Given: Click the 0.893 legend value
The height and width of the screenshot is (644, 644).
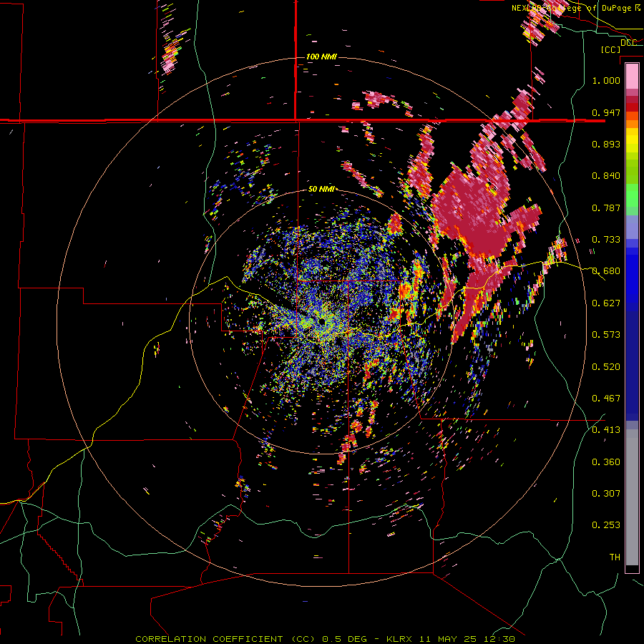Looking at the screenshot, I should coord(606,144).
